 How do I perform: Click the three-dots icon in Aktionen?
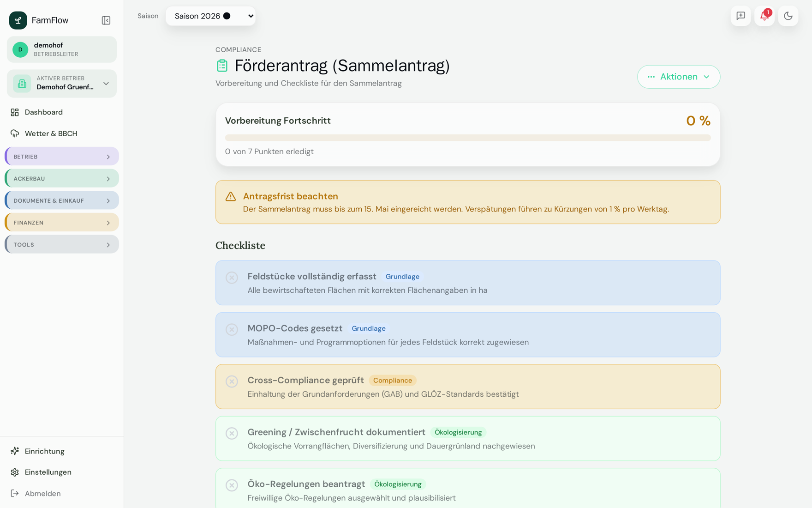click(x=651, y=77)
